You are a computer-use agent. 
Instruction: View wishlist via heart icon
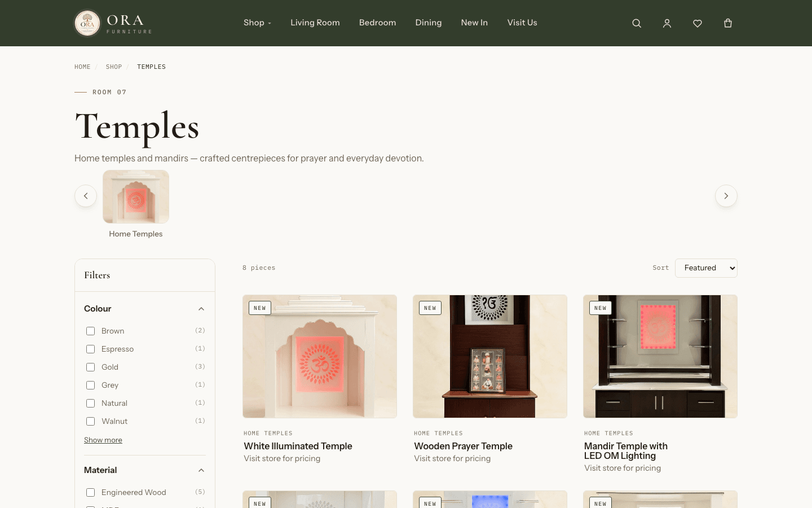point(698,23)
